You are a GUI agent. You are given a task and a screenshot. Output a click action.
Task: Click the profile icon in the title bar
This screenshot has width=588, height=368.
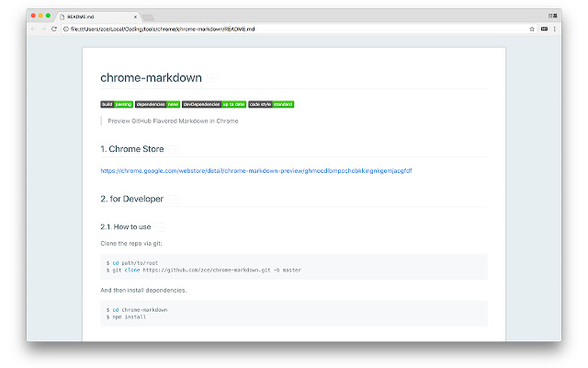click(553, 16)
